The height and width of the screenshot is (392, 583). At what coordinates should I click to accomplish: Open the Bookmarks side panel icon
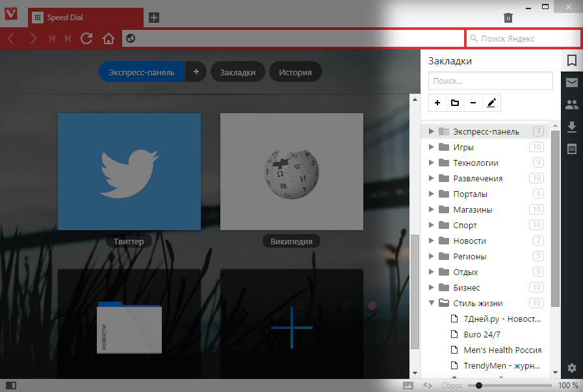coord(572,60)
